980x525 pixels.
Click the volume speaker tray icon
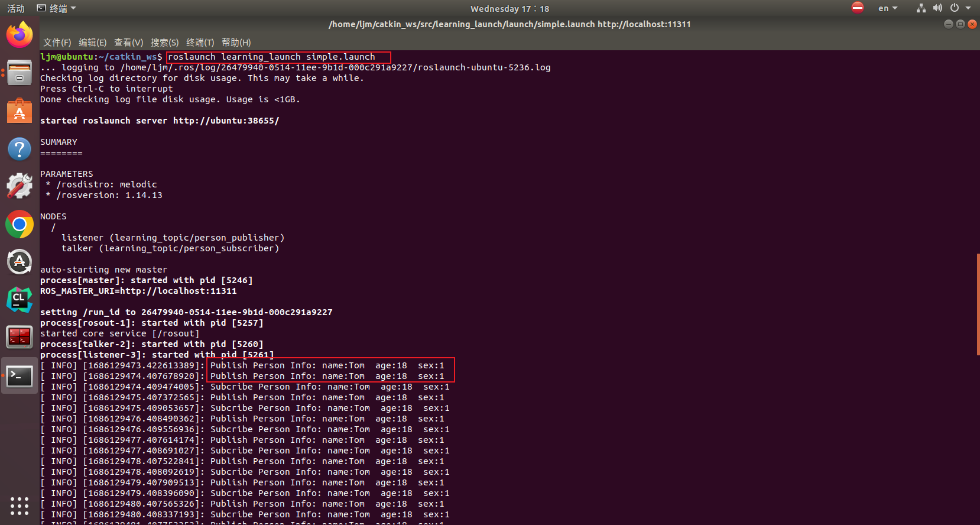(x=937, y=8)
